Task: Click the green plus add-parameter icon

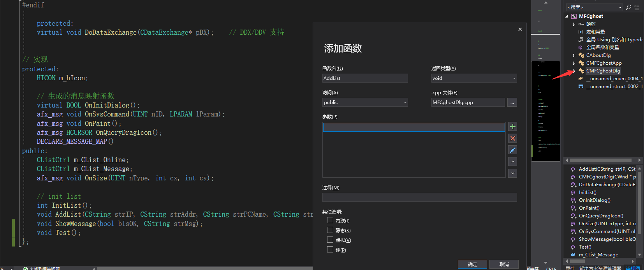Action: [x=513, y=127]
